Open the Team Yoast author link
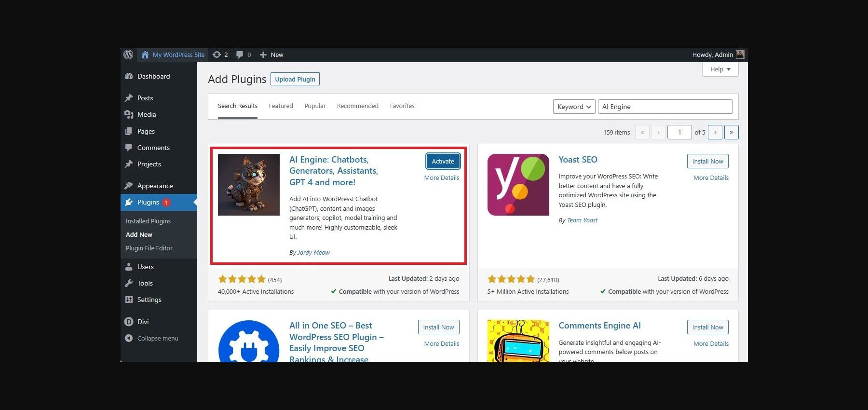Viewport: 868px width, 410px height. coord(582,220)
